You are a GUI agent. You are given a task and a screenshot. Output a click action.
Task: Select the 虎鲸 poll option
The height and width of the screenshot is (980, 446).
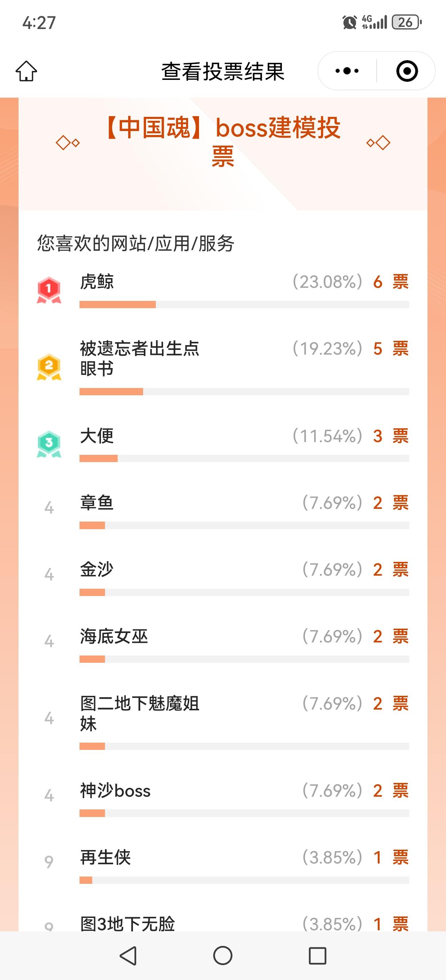(97, 282)
